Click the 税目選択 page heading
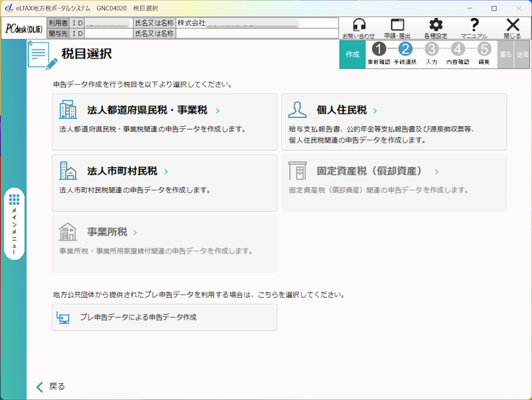The width and height of the screenshot is (532, 400). click(86, 54)
